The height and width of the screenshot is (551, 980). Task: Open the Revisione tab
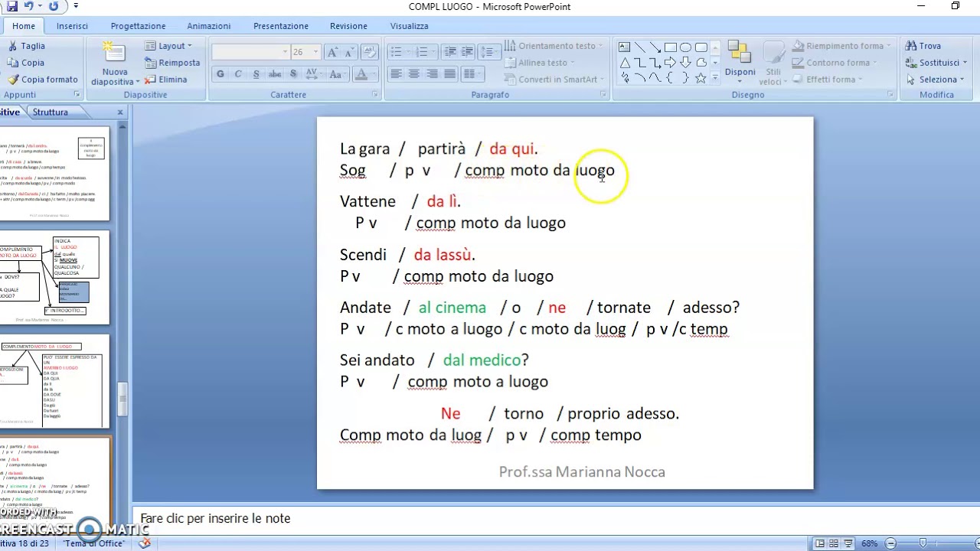coord(348,26)
